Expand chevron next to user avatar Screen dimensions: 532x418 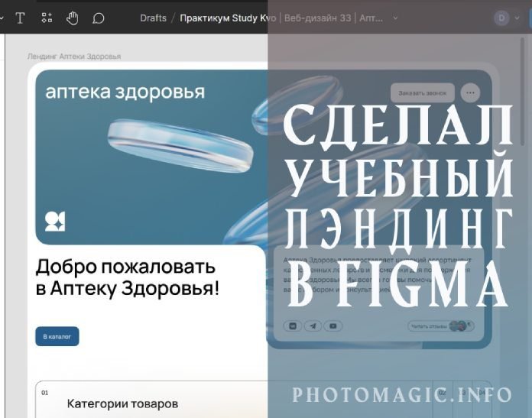(517, 18)
